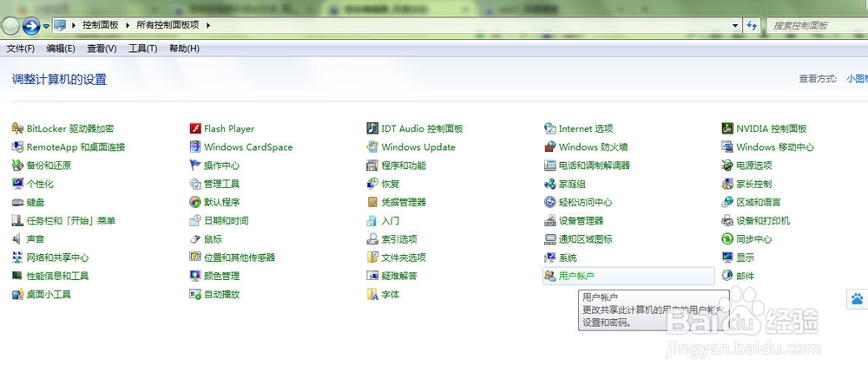Open the 查看(V) menu
Screen dimensions: 868x378
[102, 49]
